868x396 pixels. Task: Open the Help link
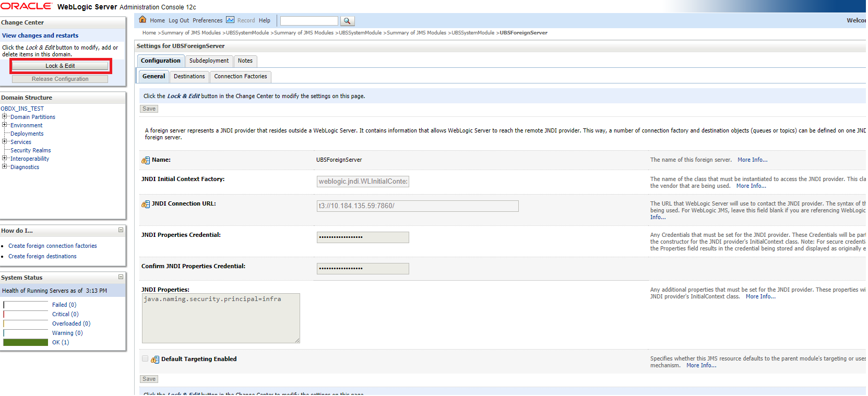265,20
